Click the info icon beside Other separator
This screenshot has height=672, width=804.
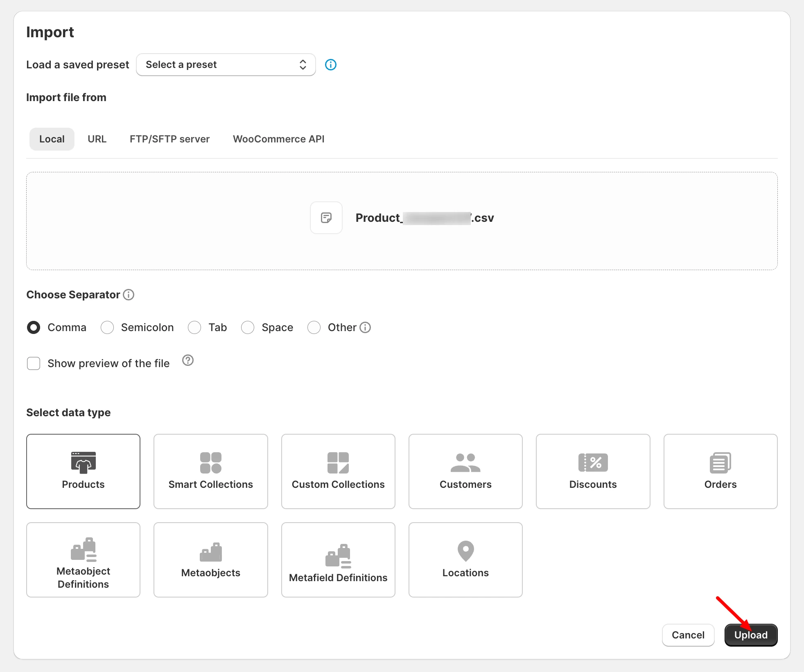pyautogui.click(x=365, y=327)
